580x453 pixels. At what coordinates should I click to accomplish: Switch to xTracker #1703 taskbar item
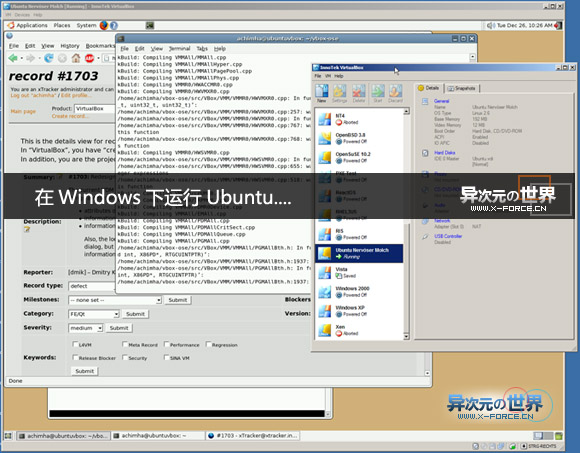(x=252, y=436)
